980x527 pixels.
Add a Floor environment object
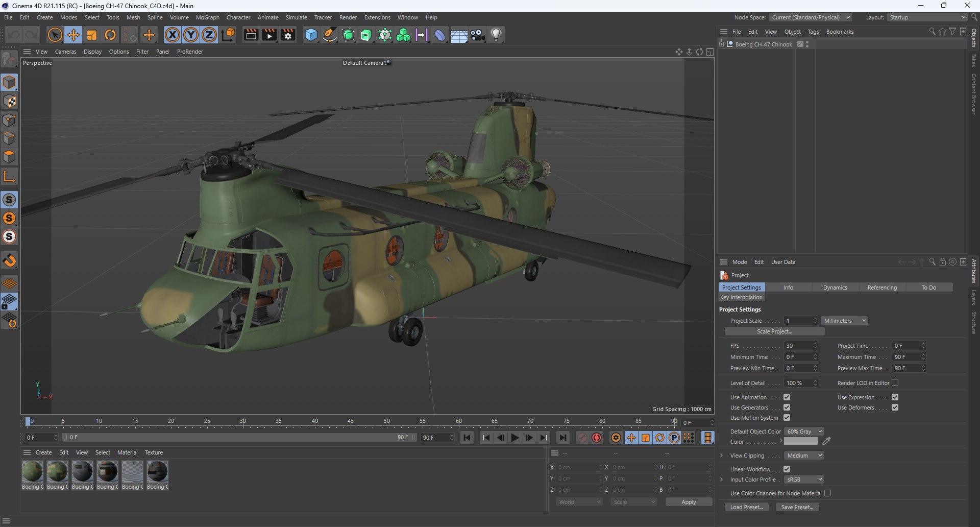[459, 35]
